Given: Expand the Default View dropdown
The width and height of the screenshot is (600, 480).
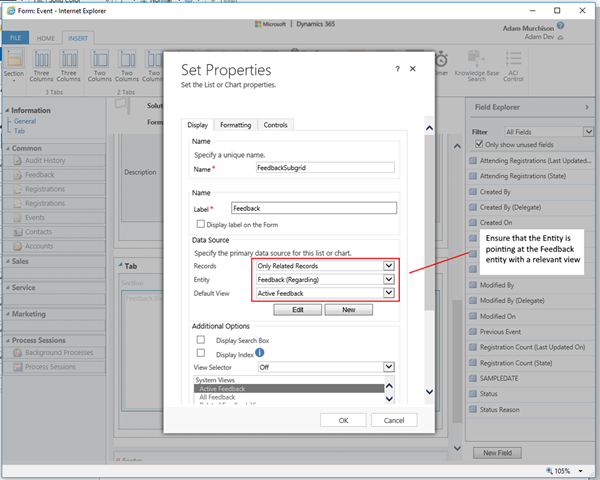Looking at the screenshot, I should (x=389, y=294).
